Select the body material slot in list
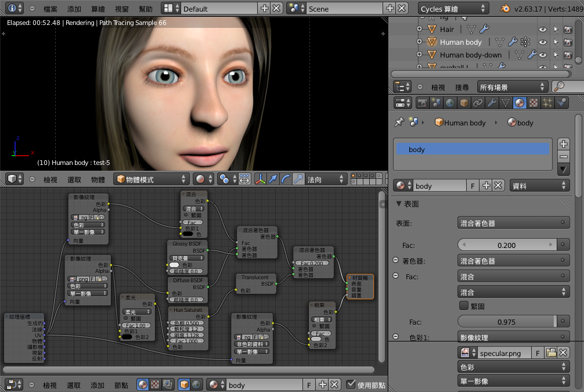The height and width of the screenshot is (392, 584). click(x=473, y=149)
